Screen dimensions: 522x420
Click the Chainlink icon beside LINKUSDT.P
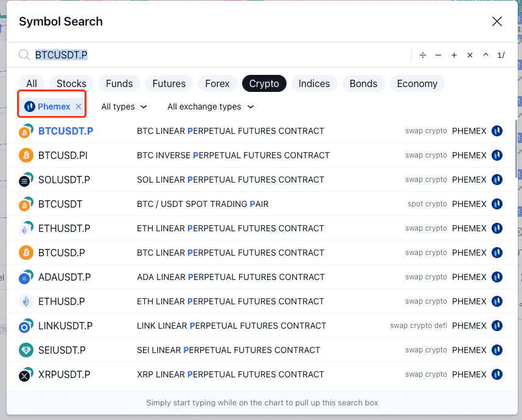point(26,326)
